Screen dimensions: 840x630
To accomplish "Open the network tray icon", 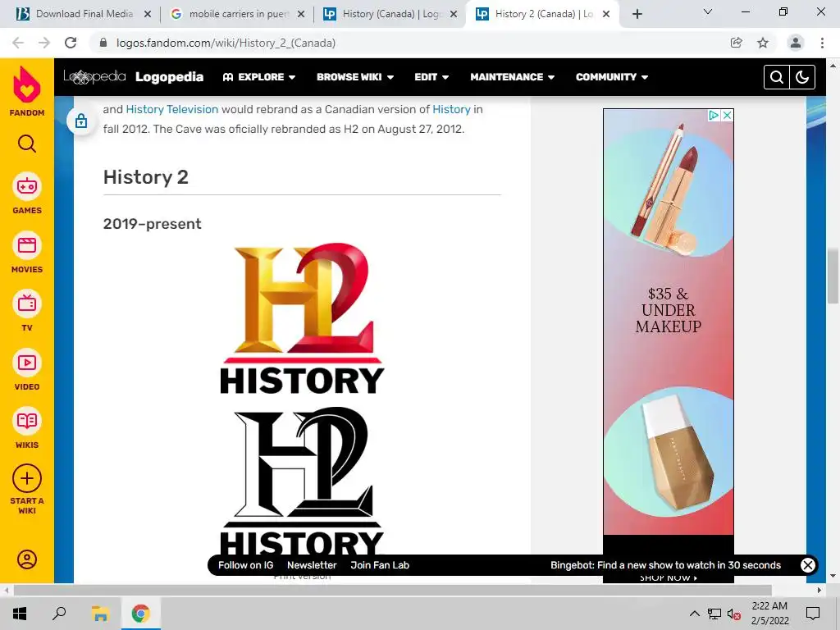I will point(714,614).
